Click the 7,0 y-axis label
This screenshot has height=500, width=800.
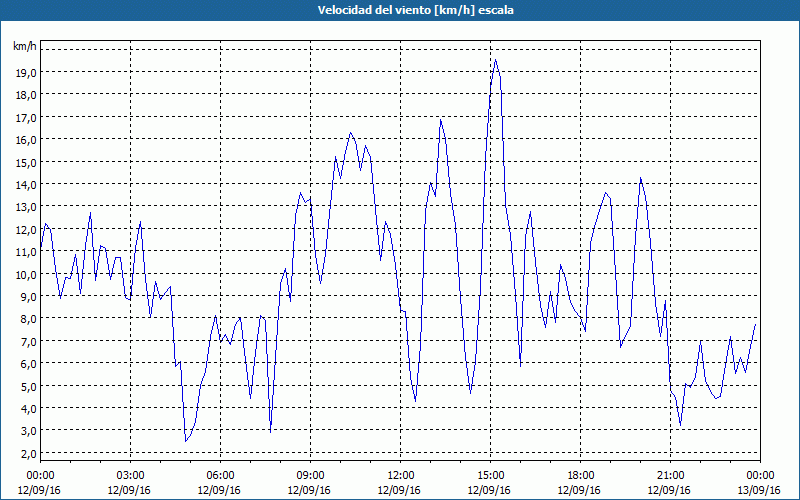28,341
